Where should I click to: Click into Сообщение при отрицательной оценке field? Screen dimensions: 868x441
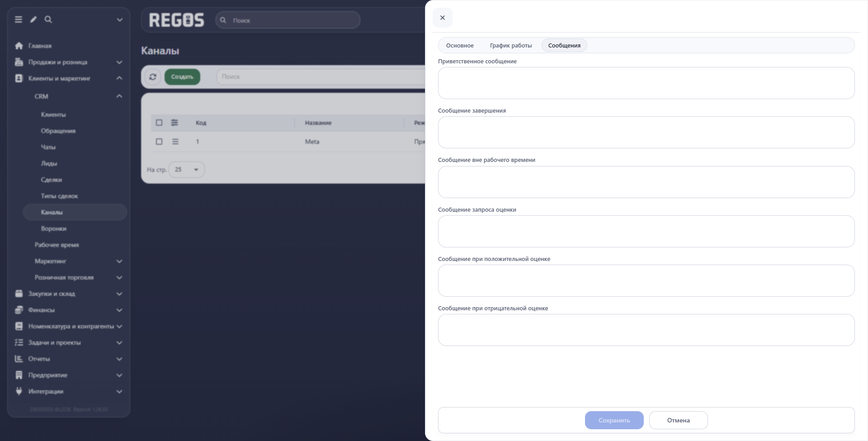(646, 330)
